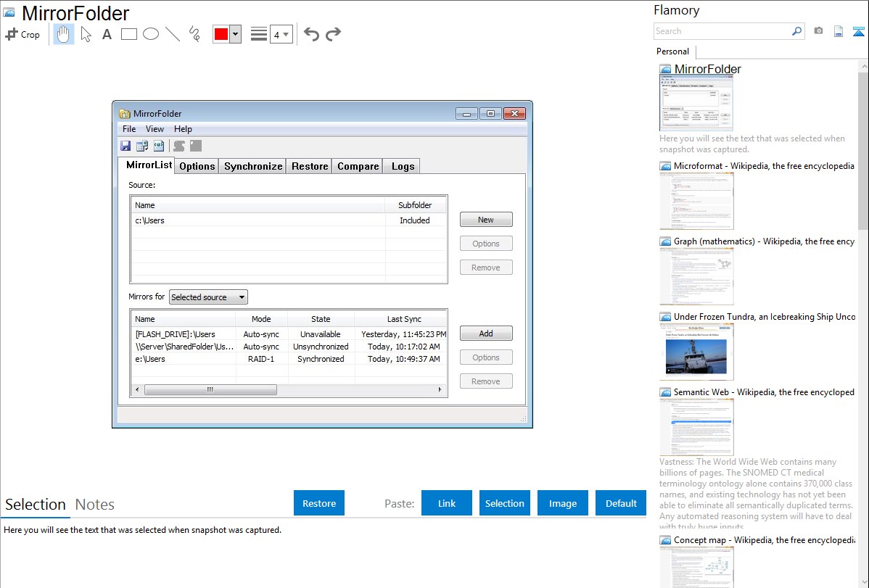Image resolution: width=869 pixels, height=588 pixels.
Task: Open the Semantic Web snapshot thumbnail
Action: pyautogui.click(x=696, y=427)
